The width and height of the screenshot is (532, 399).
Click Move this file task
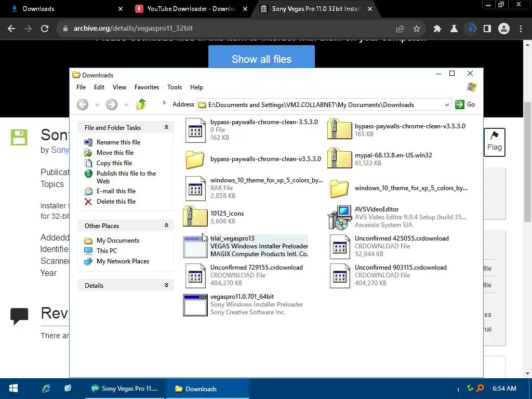(115, 153)
